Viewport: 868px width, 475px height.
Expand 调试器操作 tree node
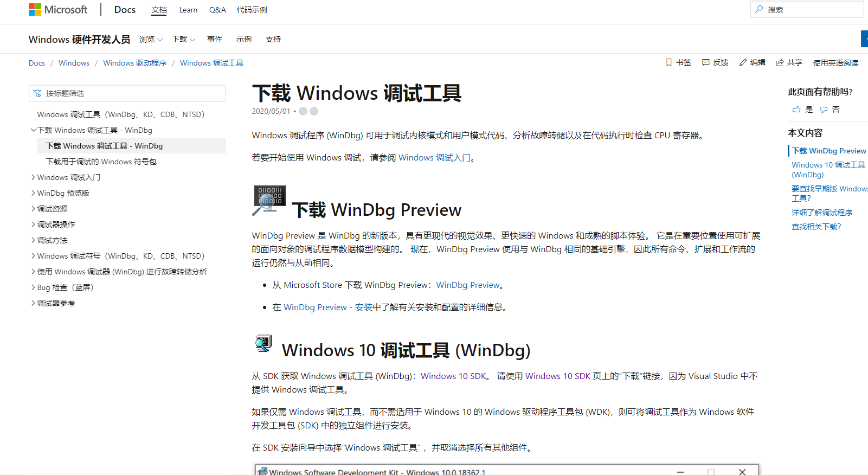tap(34, 224)
